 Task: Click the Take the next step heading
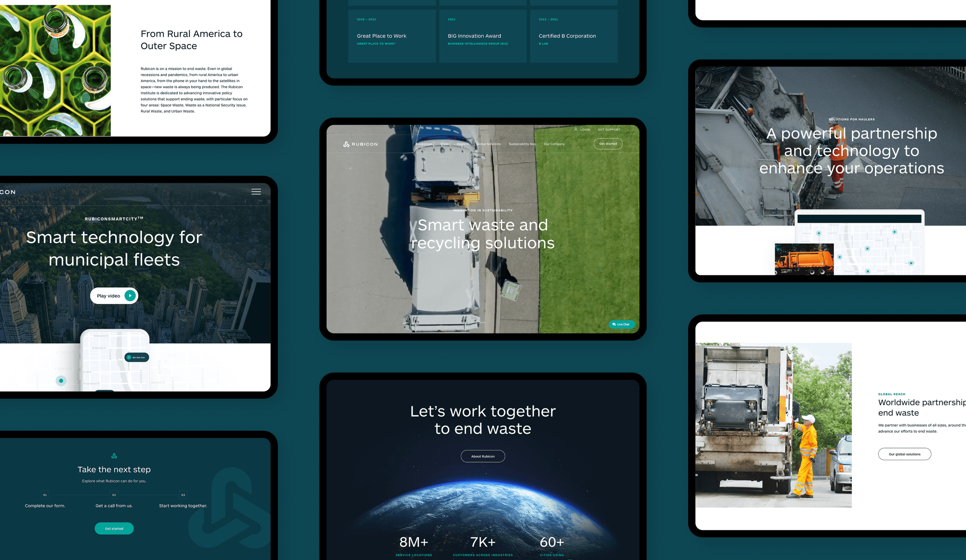click(x=114, y=470)
